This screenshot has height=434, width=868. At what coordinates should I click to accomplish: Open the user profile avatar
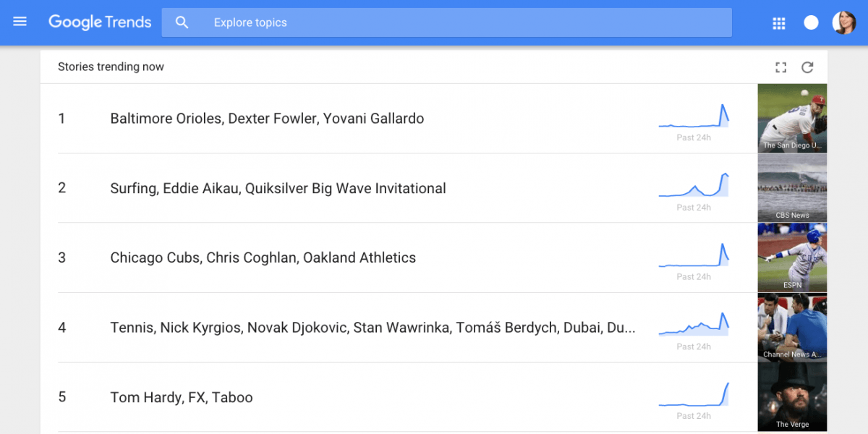844,22
